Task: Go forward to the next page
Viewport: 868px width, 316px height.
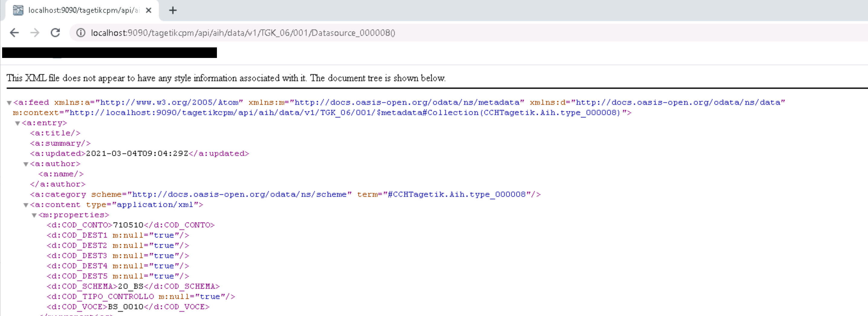Action: coord(35,33)
